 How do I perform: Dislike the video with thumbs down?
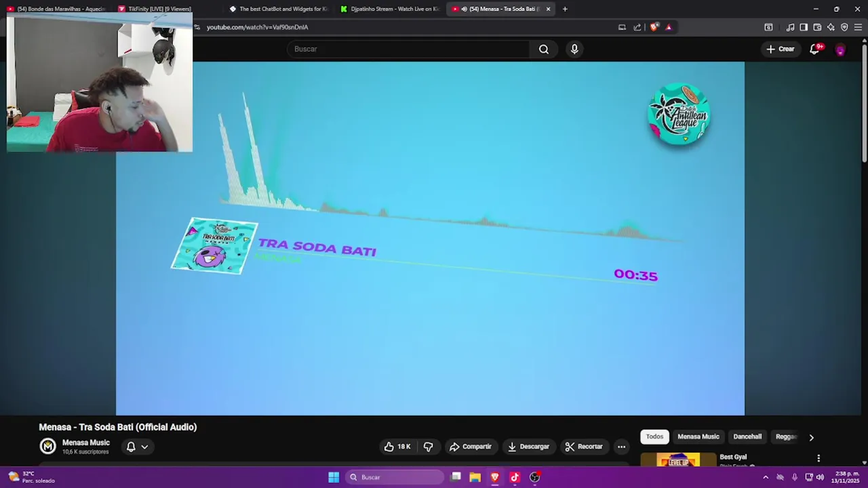[x=428, y=447]
